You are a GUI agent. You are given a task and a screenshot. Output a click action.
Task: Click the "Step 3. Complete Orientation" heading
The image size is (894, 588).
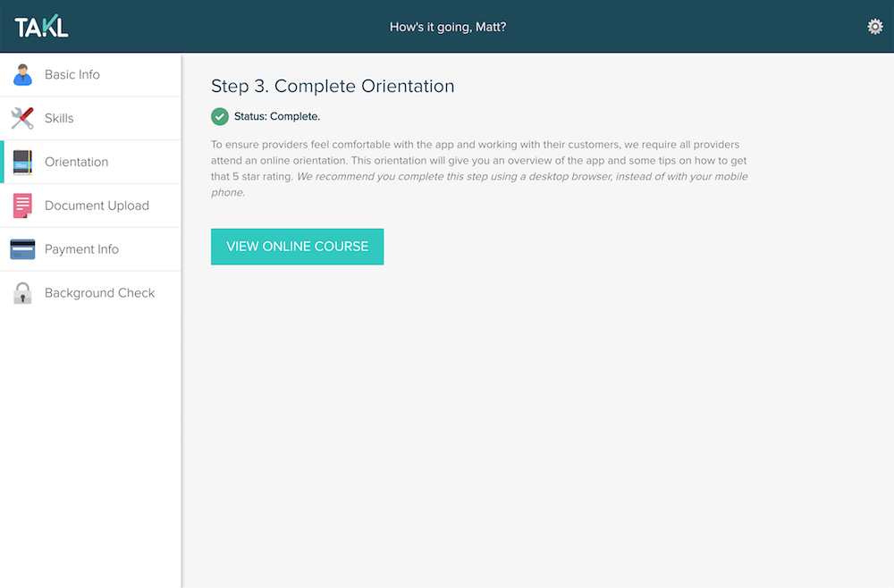(333, 87)
